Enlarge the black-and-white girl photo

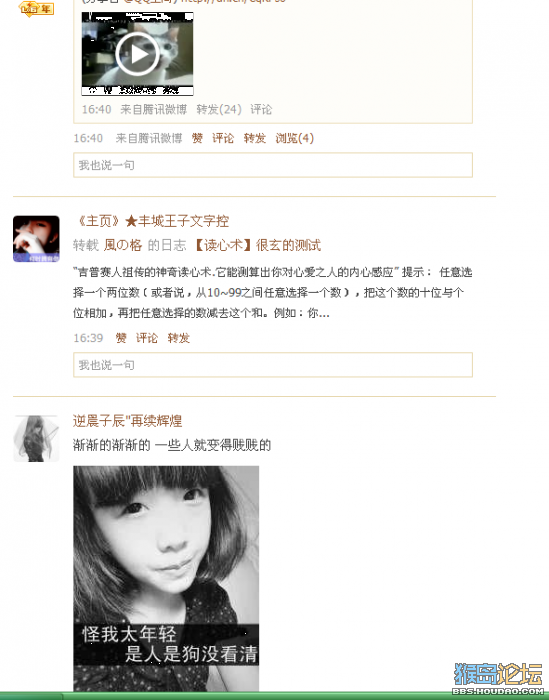(x=166, y=579)
